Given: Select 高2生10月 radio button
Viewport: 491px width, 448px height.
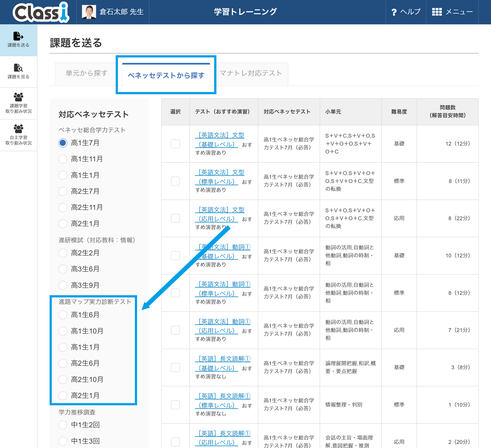Looking at the screenshot, I should tap(63, 379).
